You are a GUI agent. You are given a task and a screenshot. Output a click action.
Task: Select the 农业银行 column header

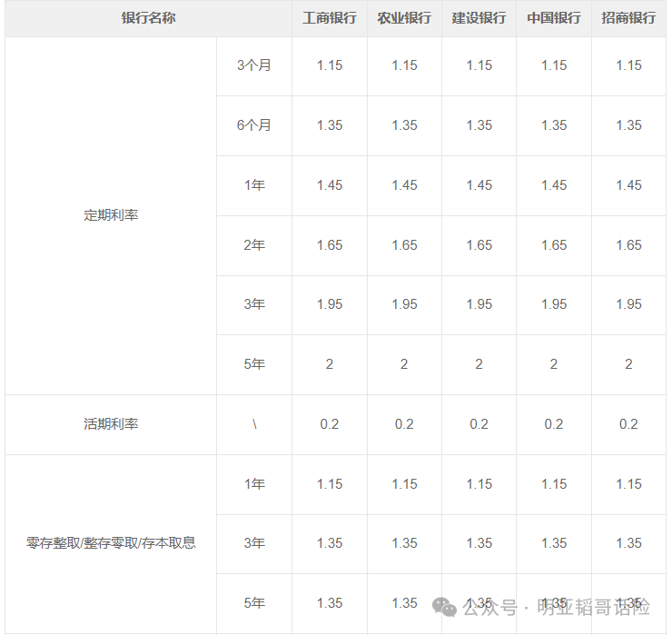tap(404, 18)
